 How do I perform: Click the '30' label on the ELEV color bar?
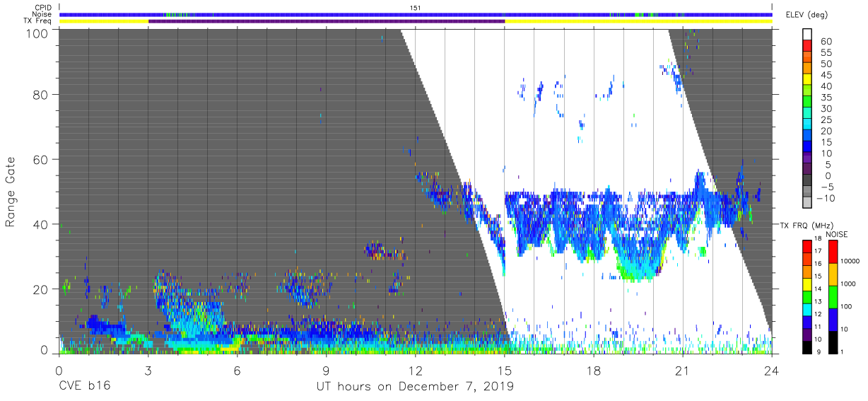[826, 108]
